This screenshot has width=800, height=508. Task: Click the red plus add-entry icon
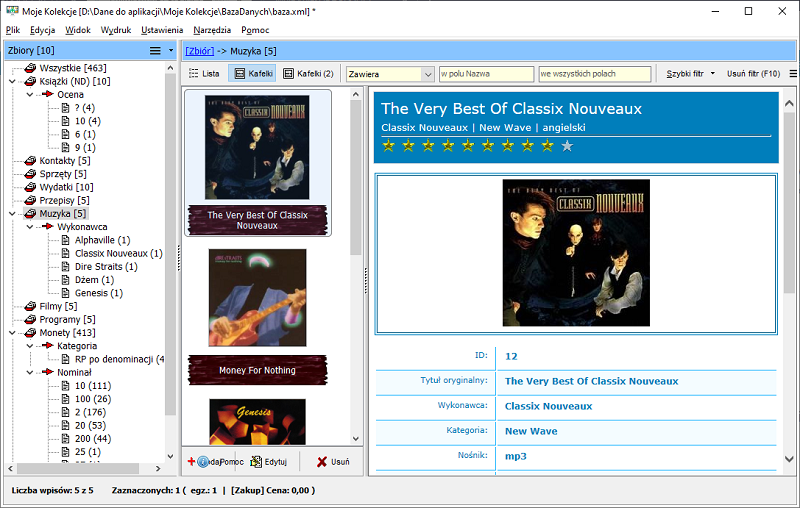point(191,462)
